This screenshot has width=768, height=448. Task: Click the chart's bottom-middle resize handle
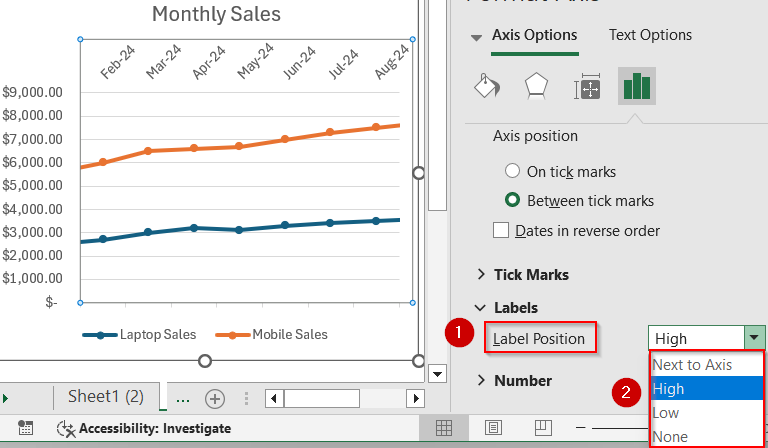tap(205, 361)
